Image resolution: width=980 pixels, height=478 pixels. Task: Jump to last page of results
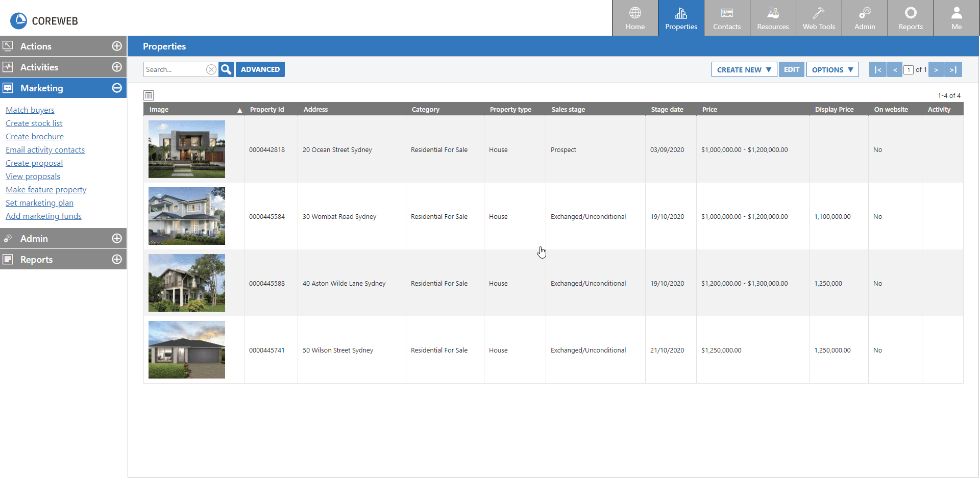953,69
